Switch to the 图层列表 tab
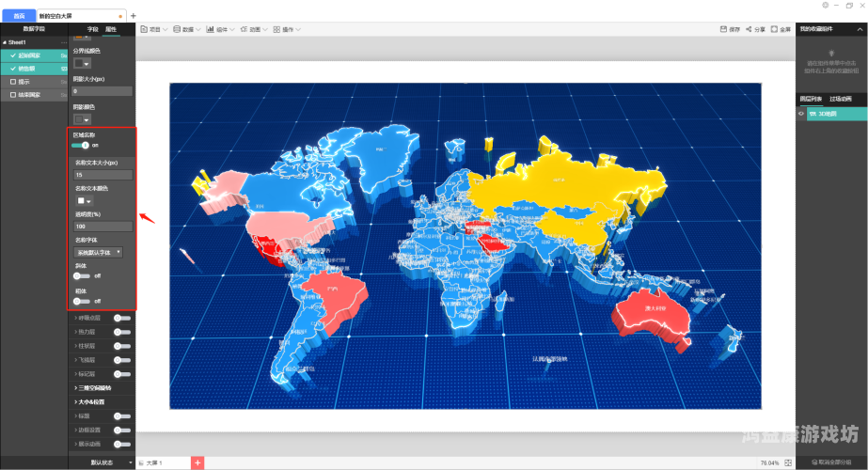 tap(811, 99)
